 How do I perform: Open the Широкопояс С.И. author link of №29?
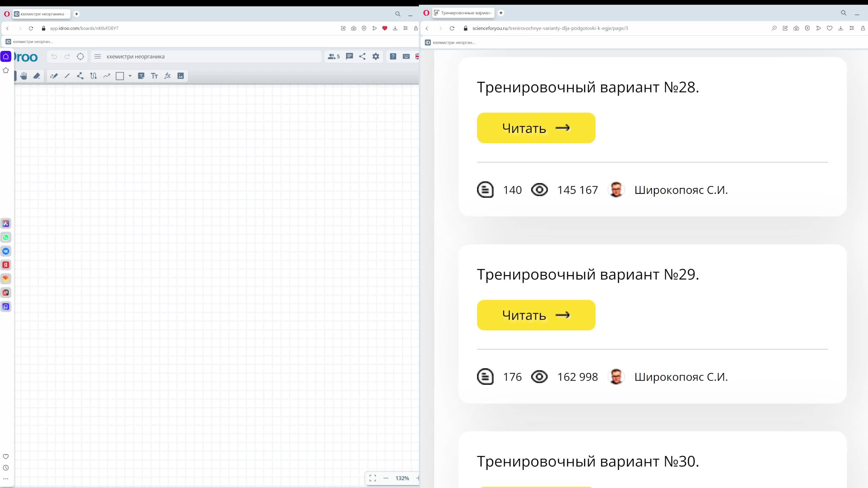point(681,377)
